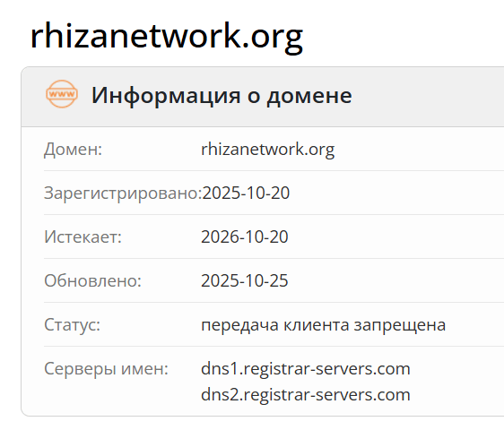
Task: Select the registration date 2025-10-20
Action: coord(246,193)
